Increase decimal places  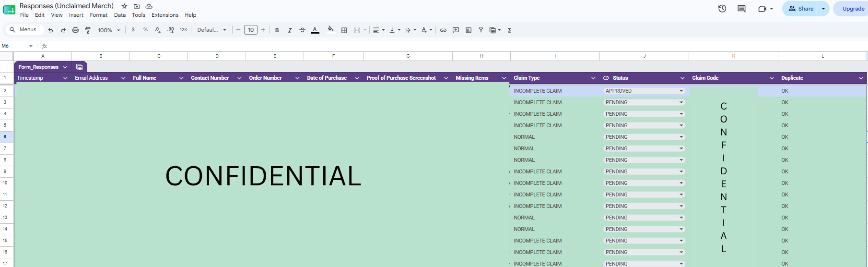coord(171,30)
